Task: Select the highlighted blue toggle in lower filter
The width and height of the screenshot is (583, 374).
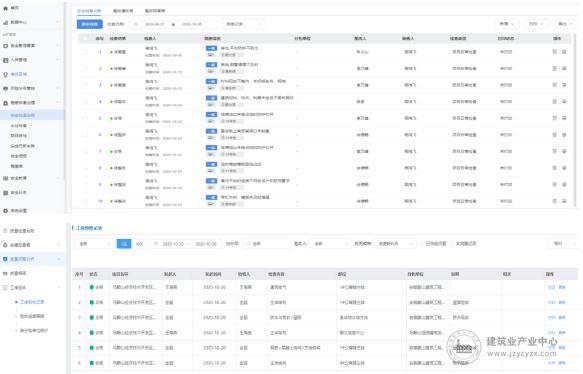Action: point(124,244)
